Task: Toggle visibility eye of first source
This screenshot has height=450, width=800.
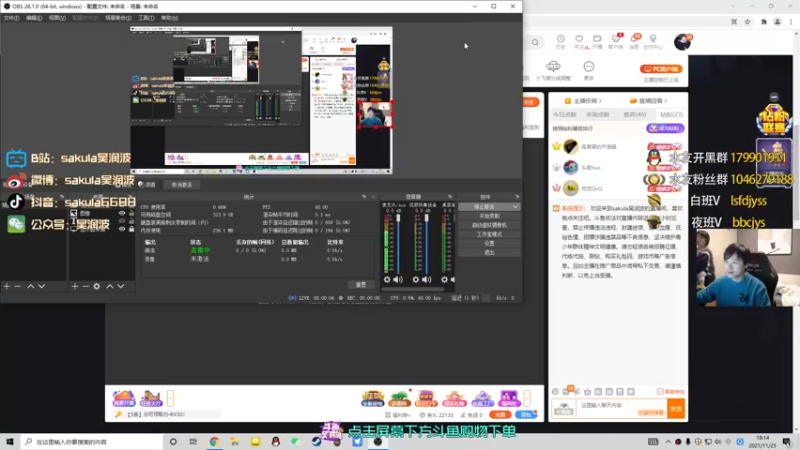Action: [x=122, y=213]
